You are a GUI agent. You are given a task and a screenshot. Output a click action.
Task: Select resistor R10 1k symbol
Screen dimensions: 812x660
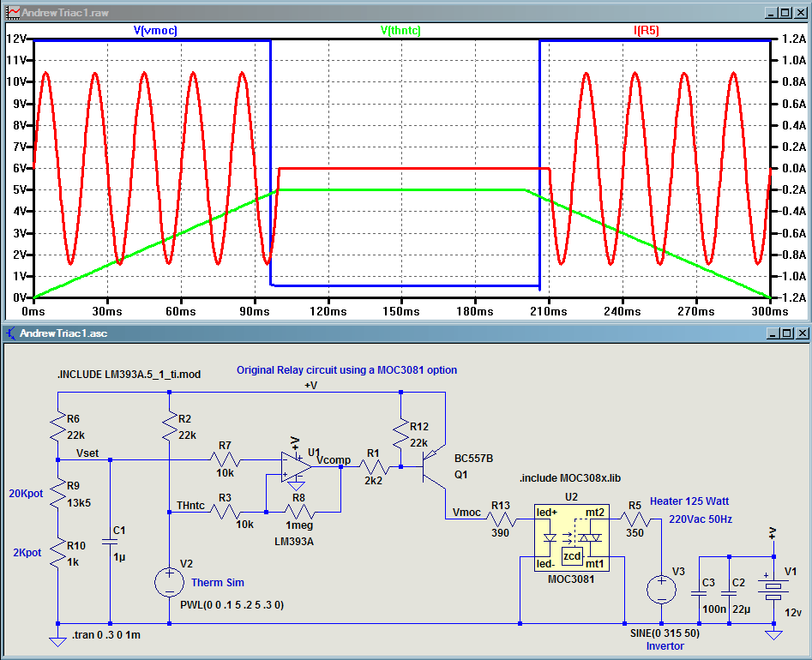(58, 553)
